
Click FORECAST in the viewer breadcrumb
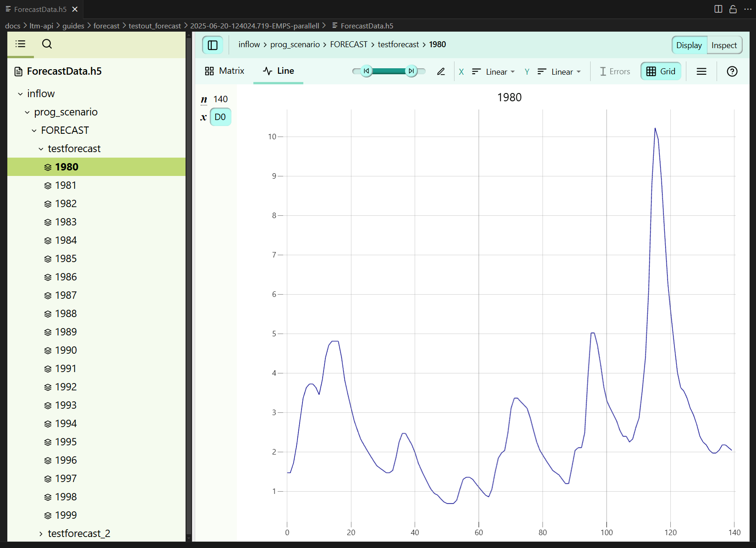[349, 44]
